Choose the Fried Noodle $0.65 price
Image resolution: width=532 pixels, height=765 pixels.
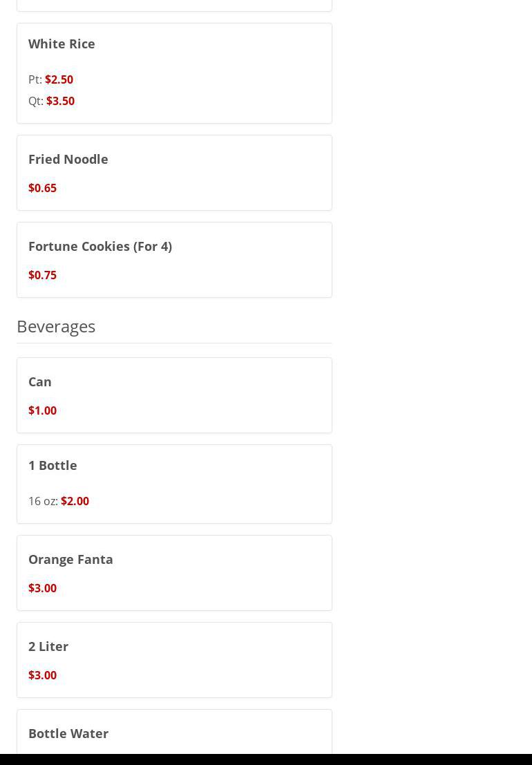click(x=42, y=188)
